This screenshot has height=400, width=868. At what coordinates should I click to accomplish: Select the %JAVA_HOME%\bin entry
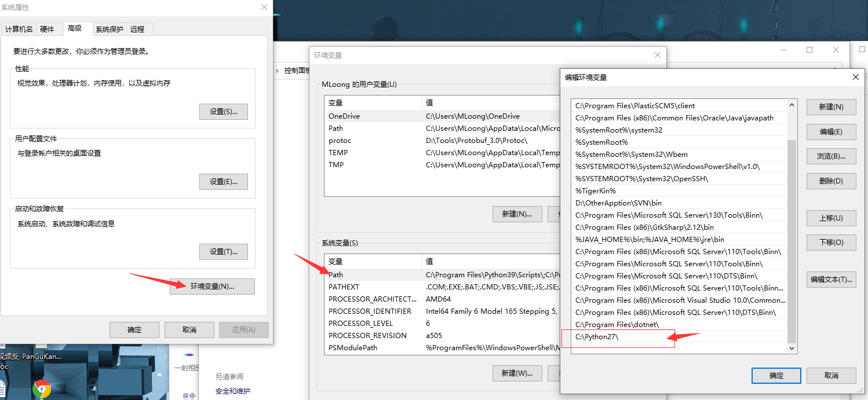679,240
